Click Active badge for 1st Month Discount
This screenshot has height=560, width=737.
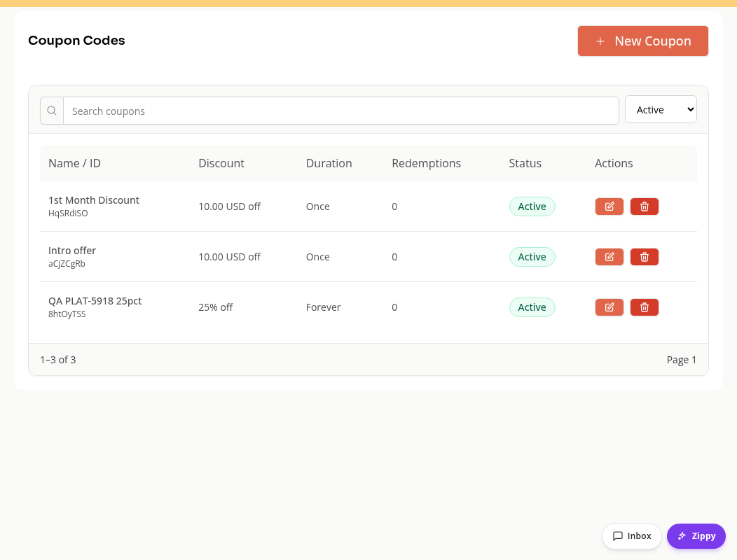click(532, 206)
